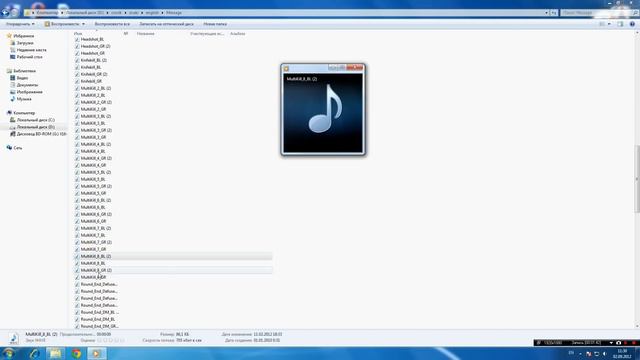Viewport: 640px width, 360px height.
Task: Open the address bar history dropdown
Action: coord(546,13)
